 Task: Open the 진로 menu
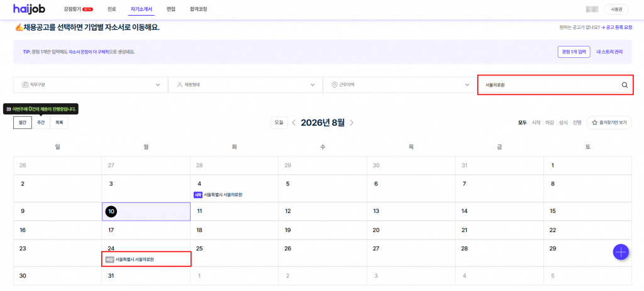point(112,9)
